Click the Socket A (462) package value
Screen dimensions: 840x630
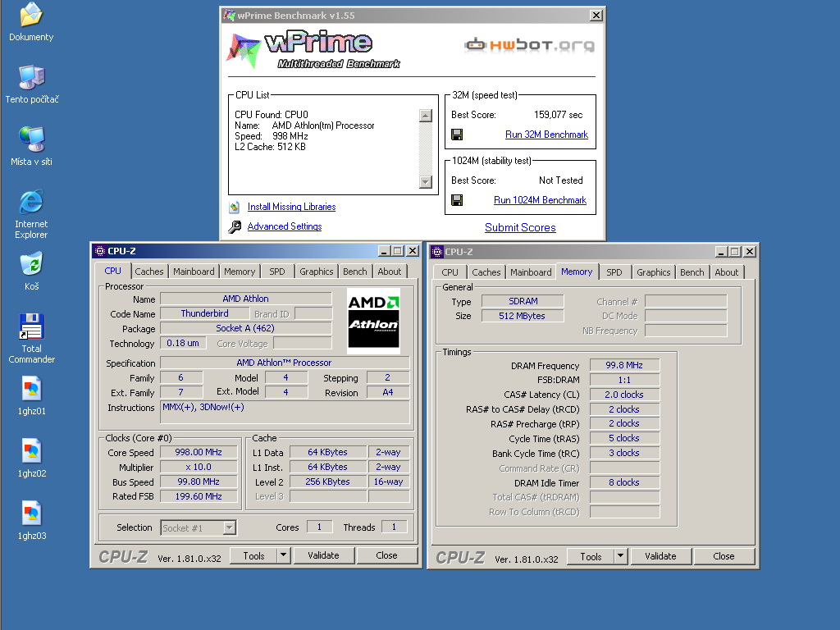click(245, 328)
